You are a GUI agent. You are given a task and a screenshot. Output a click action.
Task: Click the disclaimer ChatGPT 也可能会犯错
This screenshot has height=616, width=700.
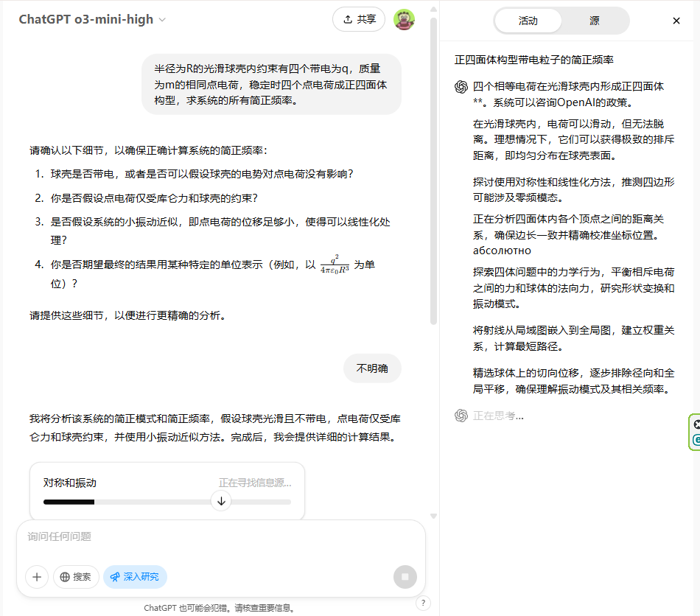(x=220, y=608)
